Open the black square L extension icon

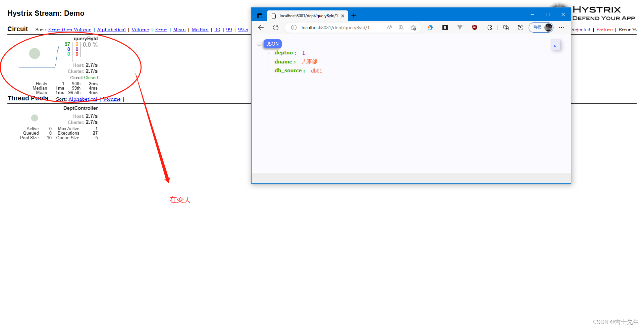click(445, 28)
